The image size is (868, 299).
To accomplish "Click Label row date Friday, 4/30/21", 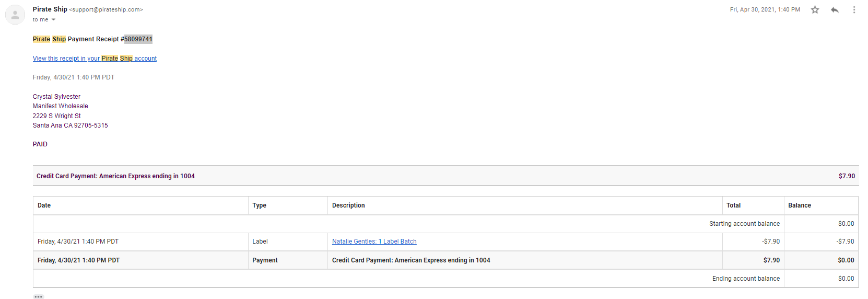I will pyautogui.click(x=78, y=241).
